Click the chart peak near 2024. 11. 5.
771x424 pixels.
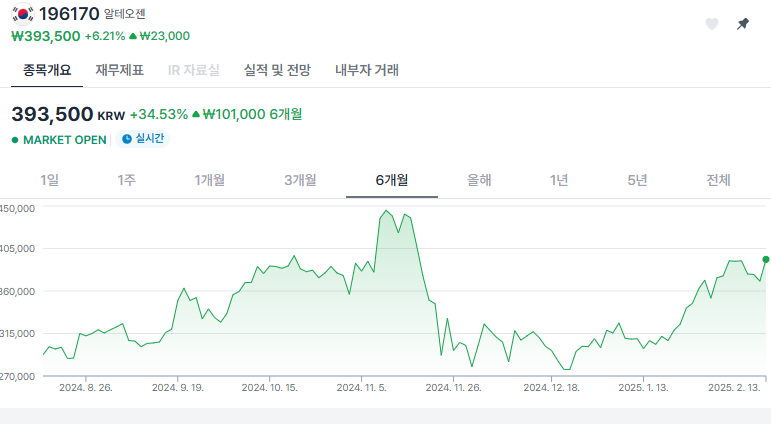click(x=386, y=211)
